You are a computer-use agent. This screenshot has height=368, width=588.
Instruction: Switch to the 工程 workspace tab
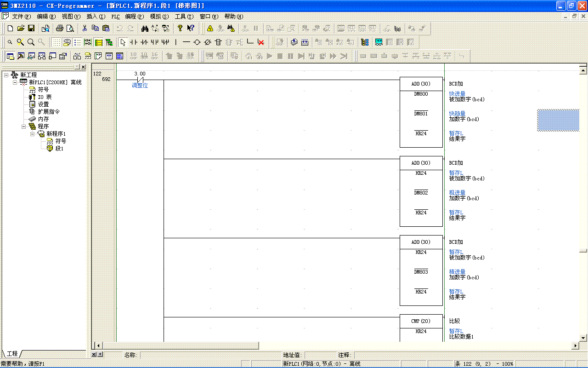point(12,353)
